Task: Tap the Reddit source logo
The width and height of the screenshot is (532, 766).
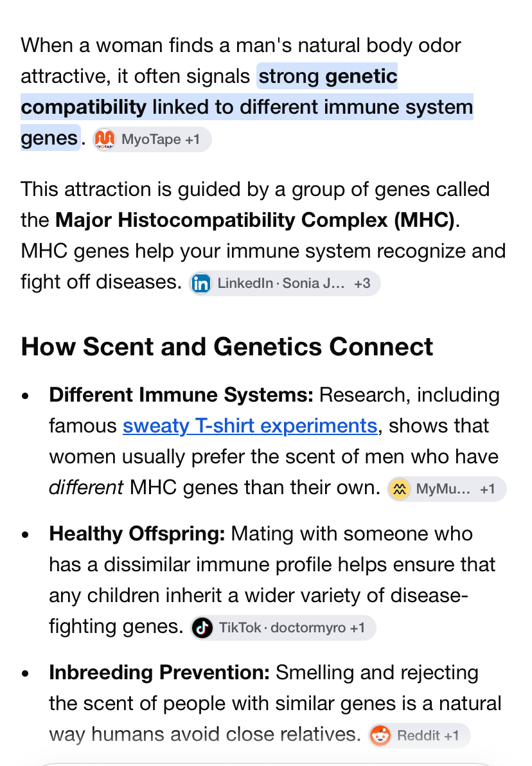Action: [x=380, y=736]
